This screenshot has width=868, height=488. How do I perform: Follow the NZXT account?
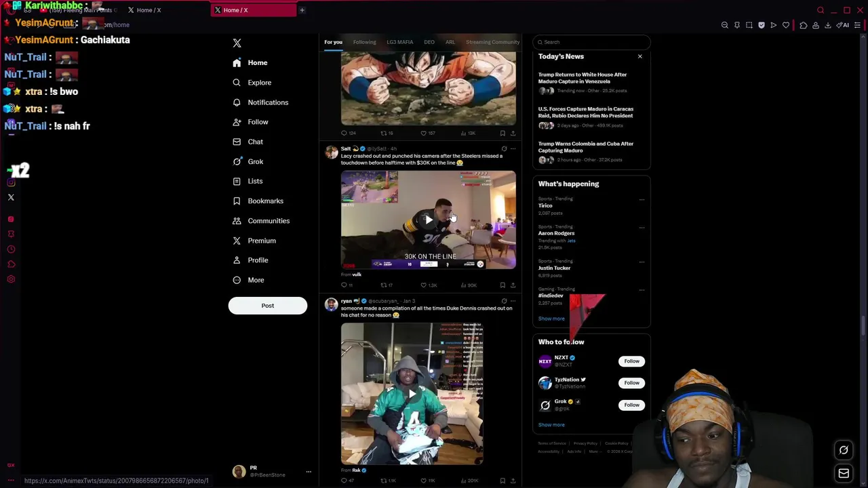pyautogui.click(x=631, y=361)
